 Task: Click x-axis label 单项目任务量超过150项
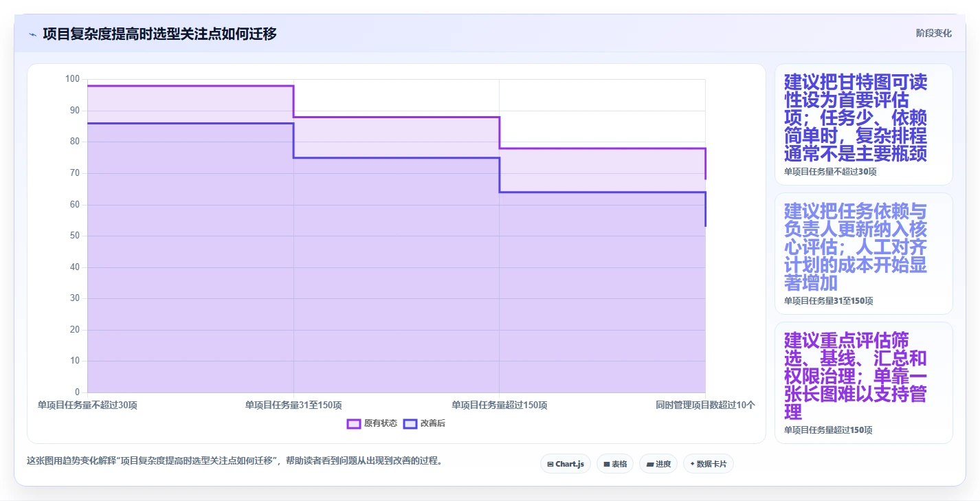[x=499, y=405]
